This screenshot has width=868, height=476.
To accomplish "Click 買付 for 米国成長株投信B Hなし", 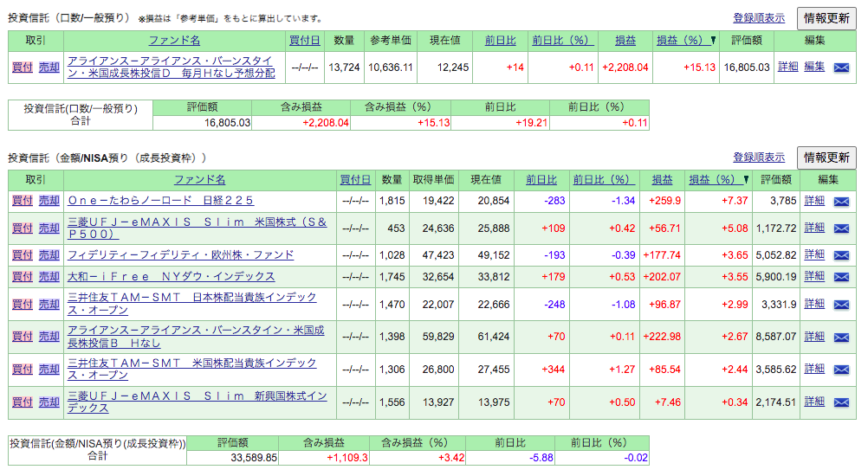I will pos(23,336).
